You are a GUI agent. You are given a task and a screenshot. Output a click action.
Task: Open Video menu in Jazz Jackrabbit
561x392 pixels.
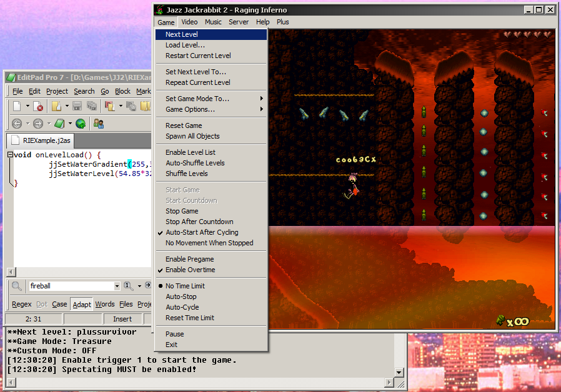pos(189,22)
